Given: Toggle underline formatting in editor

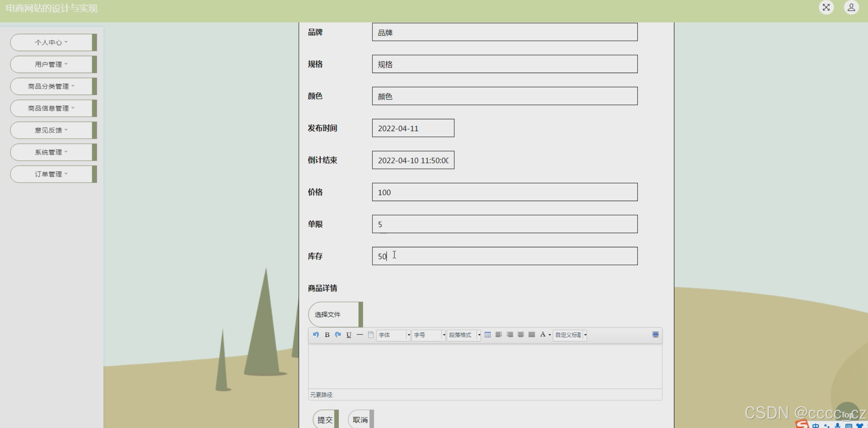Looking at the screenshot, I should point(349,335).
